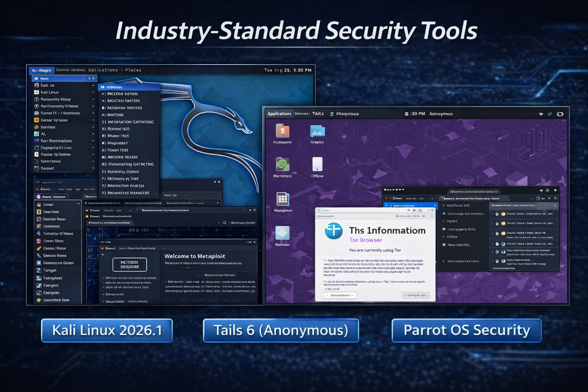This screenshot has height=392, width=588.
Task: Expand the last Kali menu submenu arrow
Action: pos(93,168)
